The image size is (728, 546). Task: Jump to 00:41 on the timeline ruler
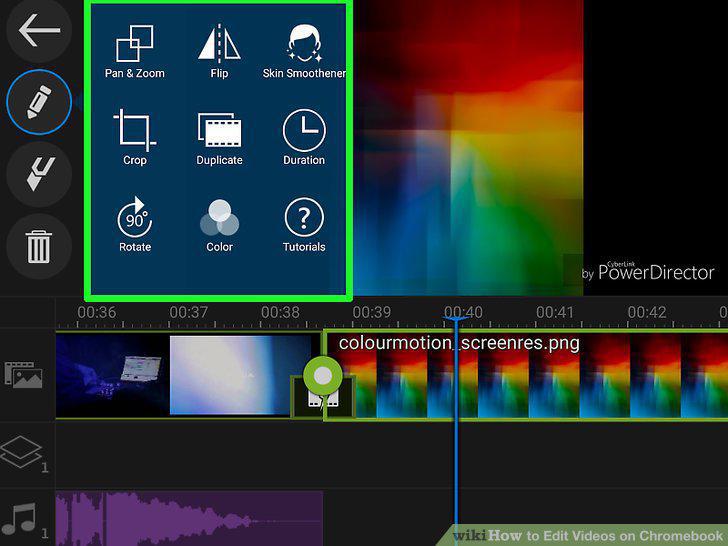555,312
